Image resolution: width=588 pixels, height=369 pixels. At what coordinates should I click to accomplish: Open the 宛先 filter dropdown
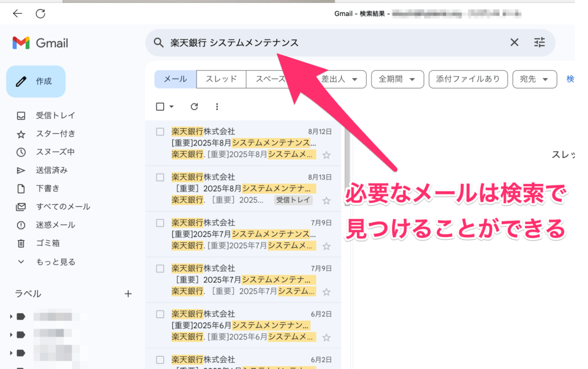[535, 79]
